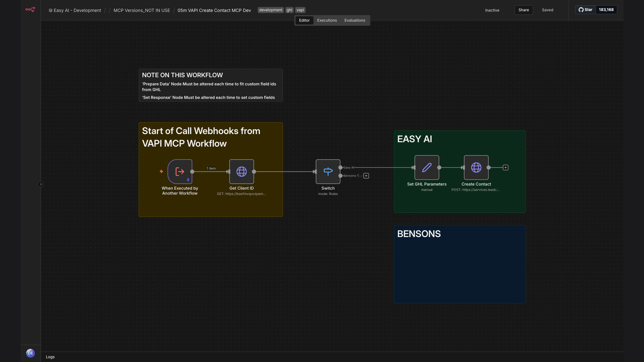Open the DE user avatar menu
Viewport: 644px width, 362px height.
31,353
